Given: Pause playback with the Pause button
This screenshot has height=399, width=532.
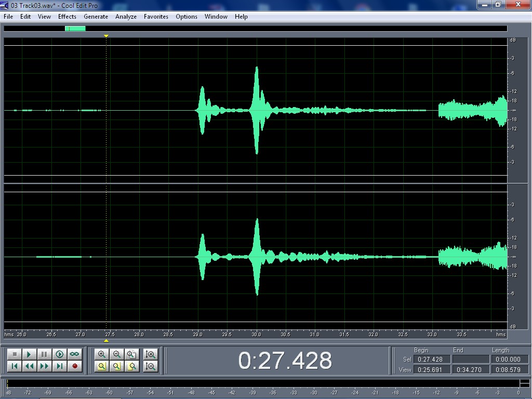Looking at the screenshot, I should coord(45,354).
